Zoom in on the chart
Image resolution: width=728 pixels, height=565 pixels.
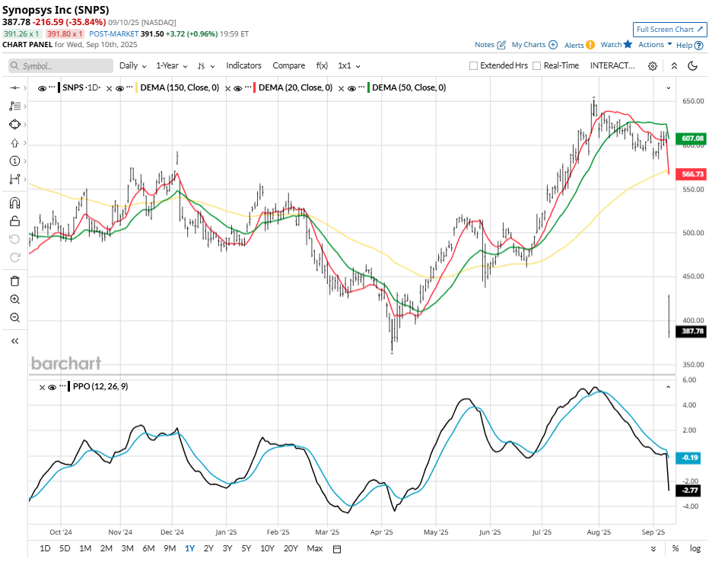[15, 300]
